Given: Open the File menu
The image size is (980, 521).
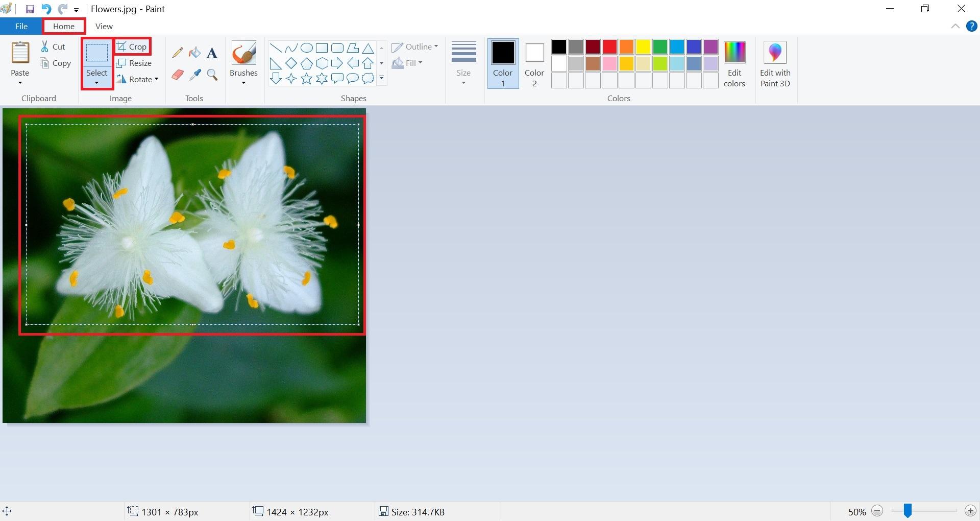Looking at the screenshot, I should tap(21, 26).
